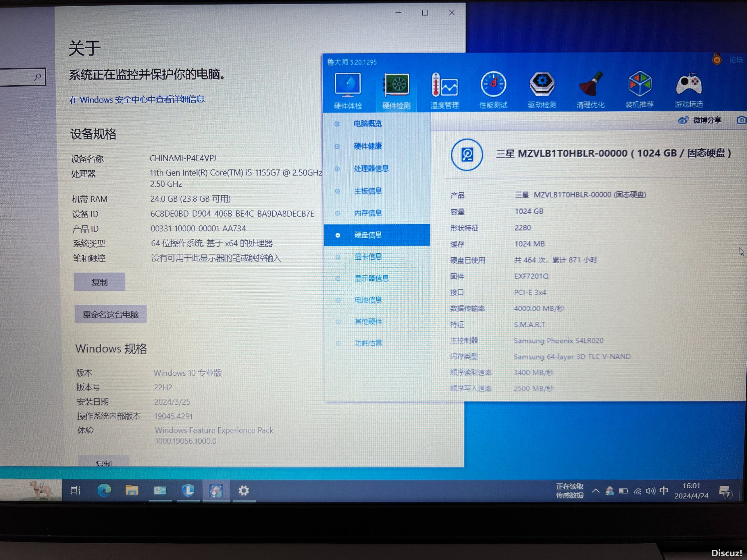Screen dimensions: 747x560
Task: Click the hard disk icon beside the 三星 title
Action: (467, 155)
